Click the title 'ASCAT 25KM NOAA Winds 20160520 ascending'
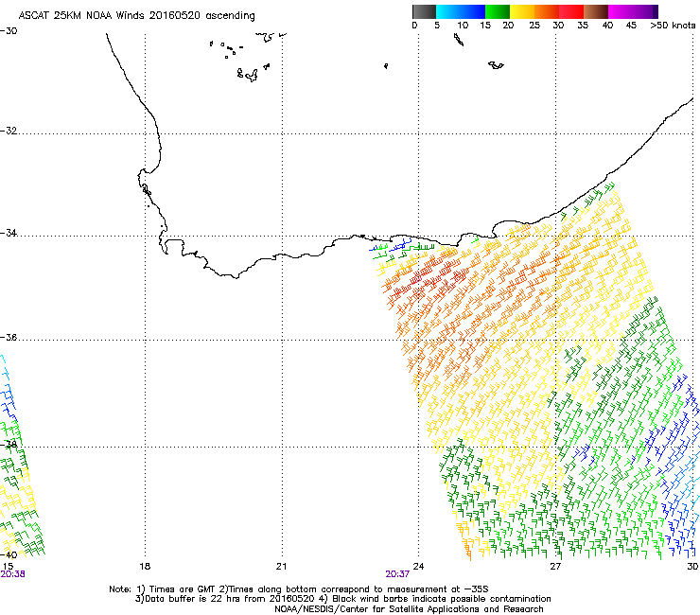 (x=136, y=16)
